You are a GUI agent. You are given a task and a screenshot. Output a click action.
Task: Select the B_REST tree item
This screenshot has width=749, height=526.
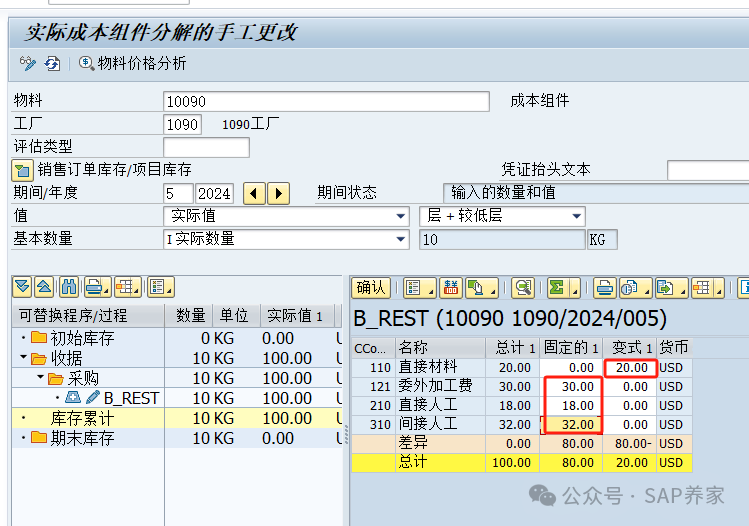pyautogui.click(x=131, y=398)
